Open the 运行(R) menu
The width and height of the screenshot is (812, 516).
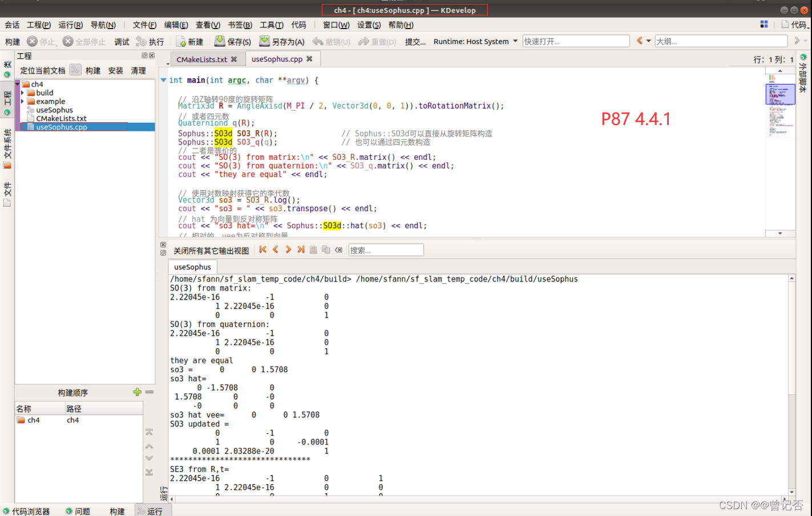click(71, 25)
